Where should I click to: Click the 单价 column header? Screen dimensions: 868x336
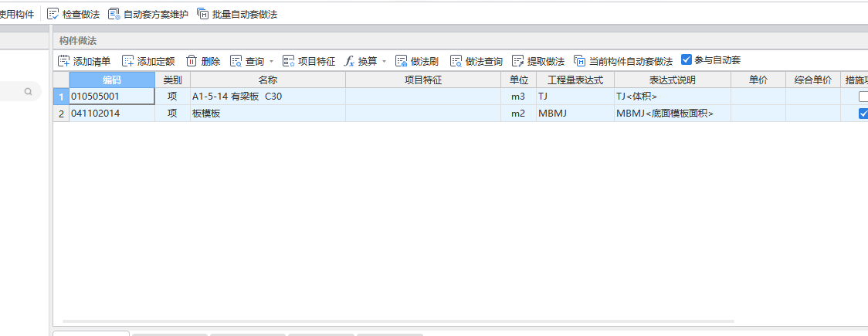pos(758,80)
